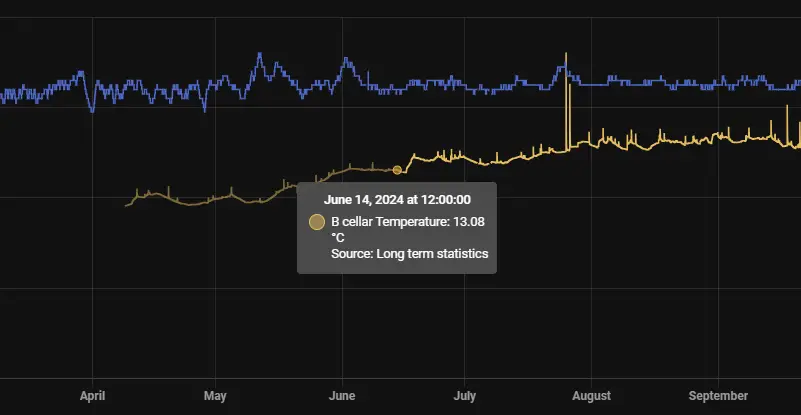Click the Source: Long term statistics text
This screenshot has width=801, height=415.
point(409,254)
